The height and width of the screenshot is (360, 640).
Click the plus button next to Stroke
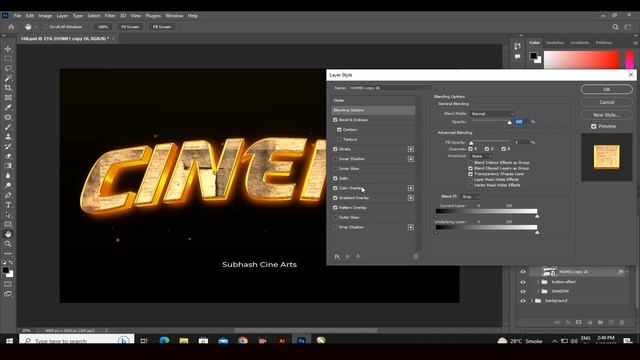411,149
